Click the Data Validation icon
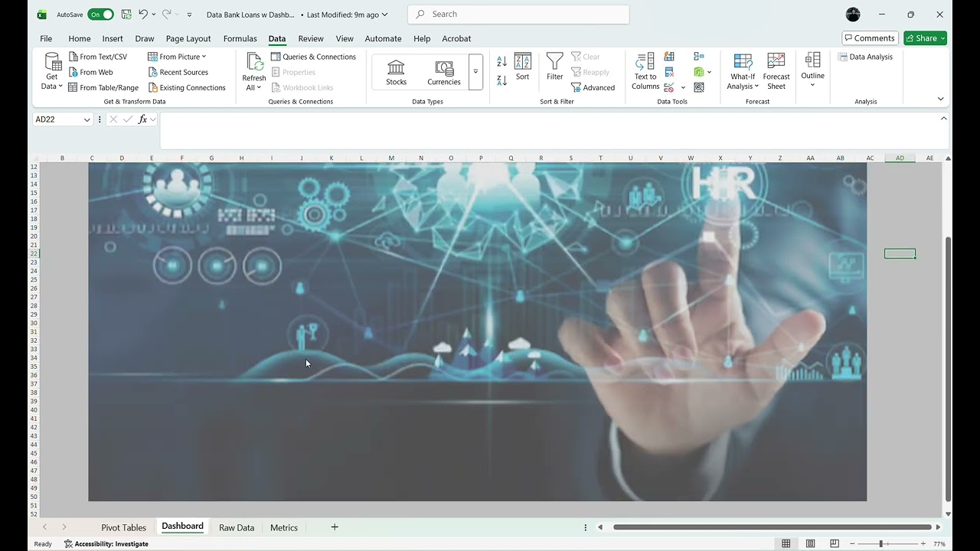 tap(669, 87)
